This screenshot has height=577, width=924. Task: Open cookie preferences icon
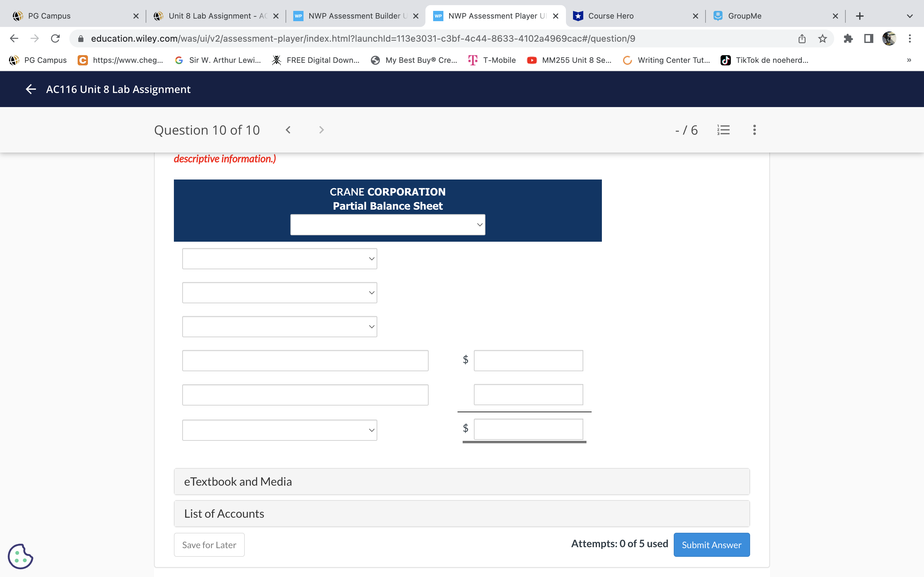tap(20, 556)
